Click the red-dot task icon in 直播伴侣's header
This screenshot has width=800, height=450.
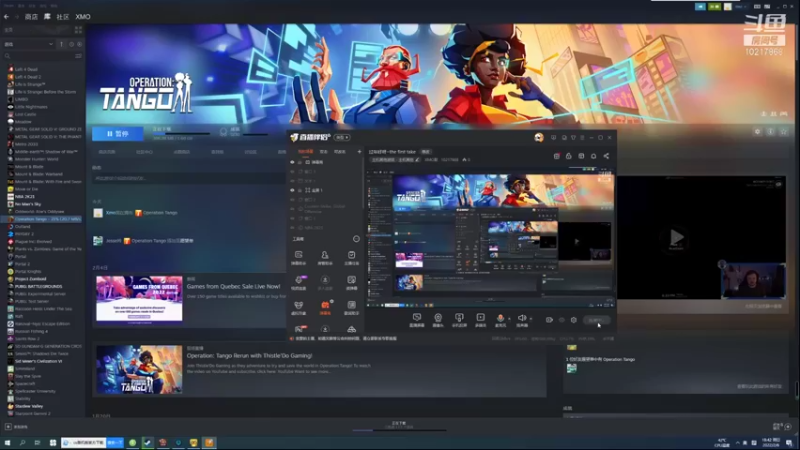(x=557, y=156)
